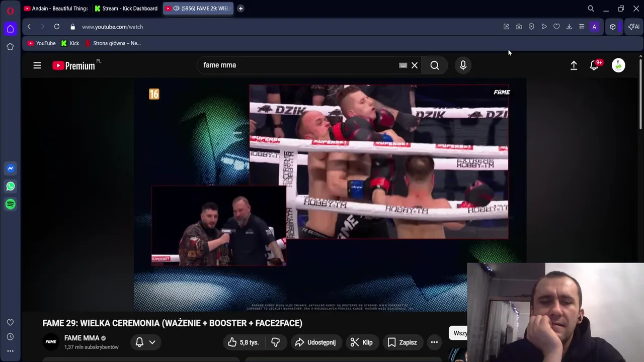This screenshot has height=362, width=644.
Task: Expand subscription notification bell dropdown
Action: 145,342
